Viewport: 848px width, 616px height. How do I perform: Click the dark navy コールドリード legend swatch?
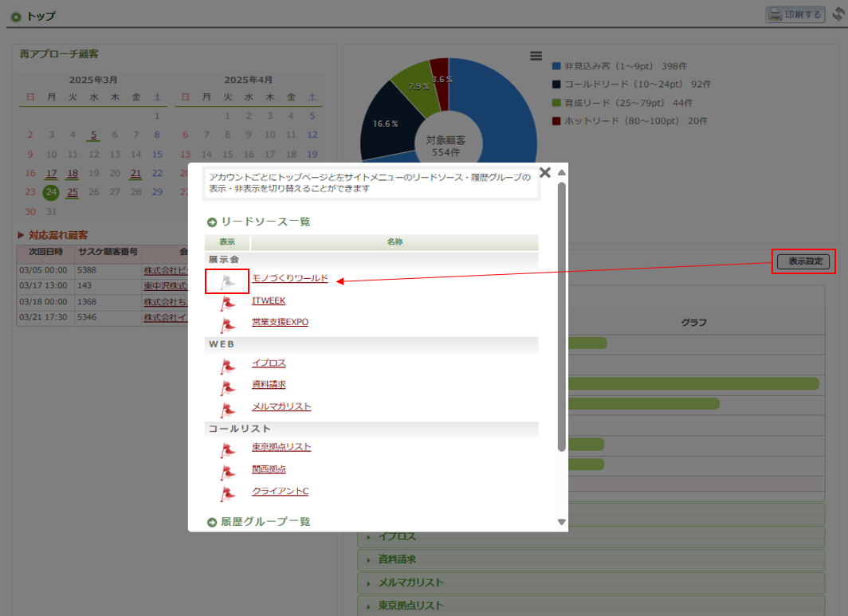click(x=556, y=84)
